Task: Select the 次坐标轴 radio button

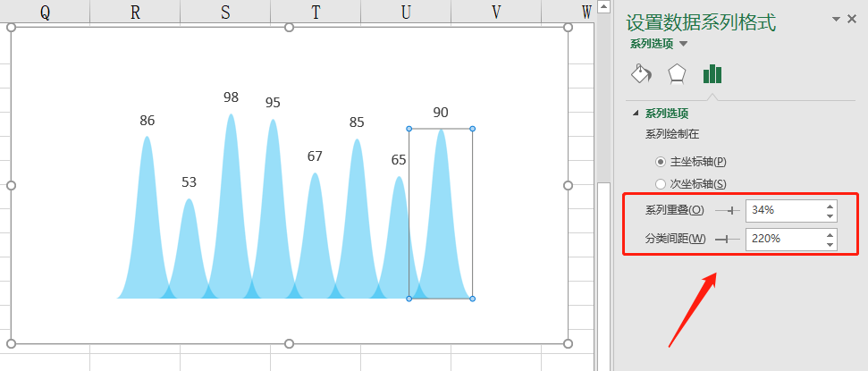Action: click(x=661, y=184)
